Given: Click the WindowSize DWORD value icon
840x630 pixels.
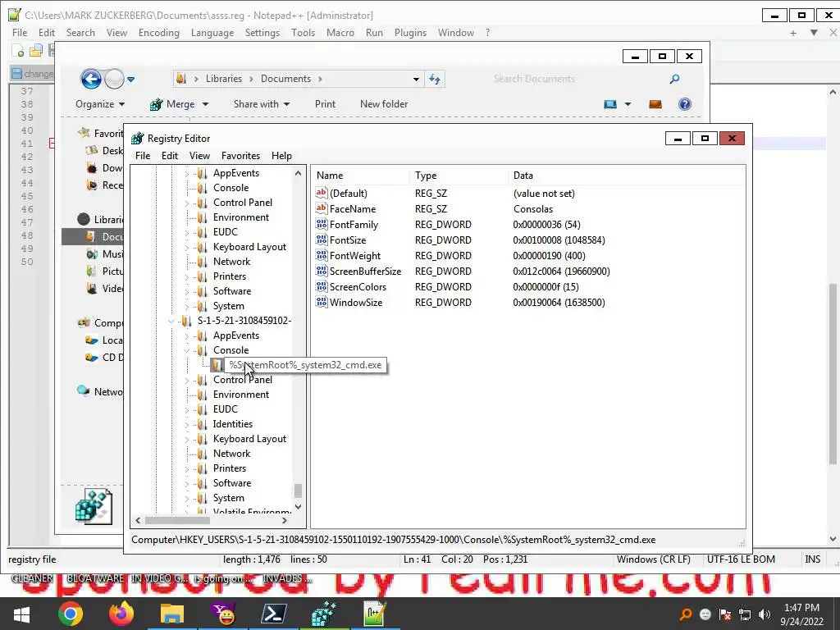Looking at the screenshot, I should [322, 302].
